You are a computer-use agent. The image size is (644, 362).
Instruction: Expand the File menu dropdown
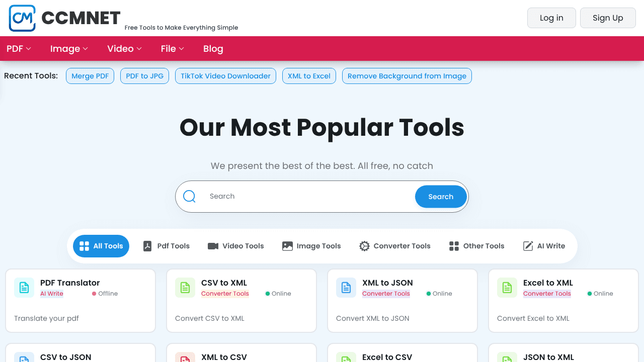coord(173,49)
